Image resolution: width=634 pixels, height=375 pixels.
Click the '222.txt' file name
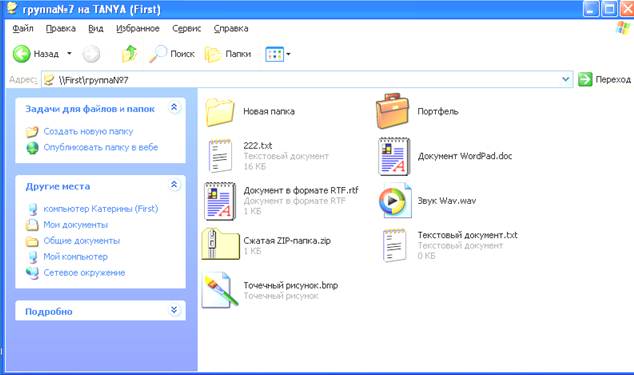click(x=258, y=146)
